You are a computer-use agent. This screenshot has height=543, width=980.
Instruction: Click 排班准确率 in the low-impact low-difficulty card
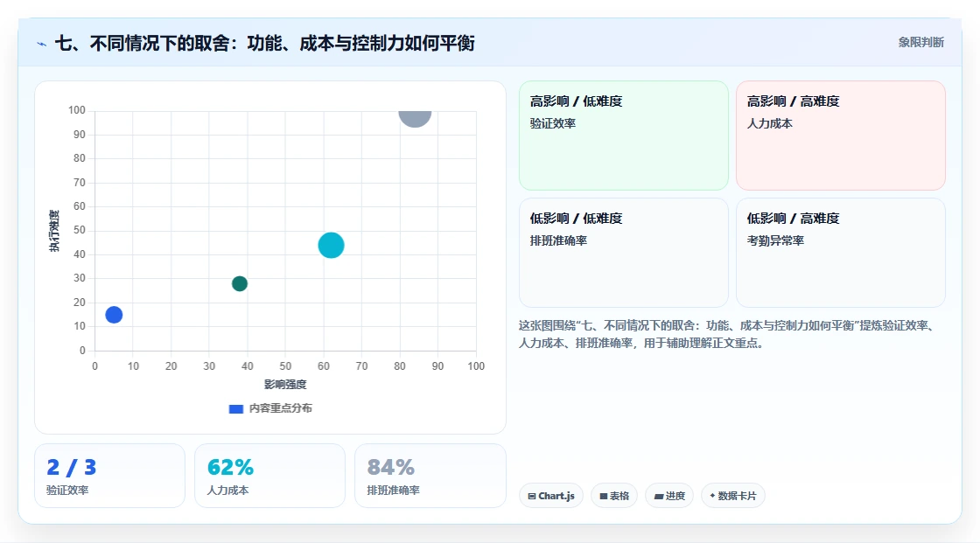(x=559, y=240)
